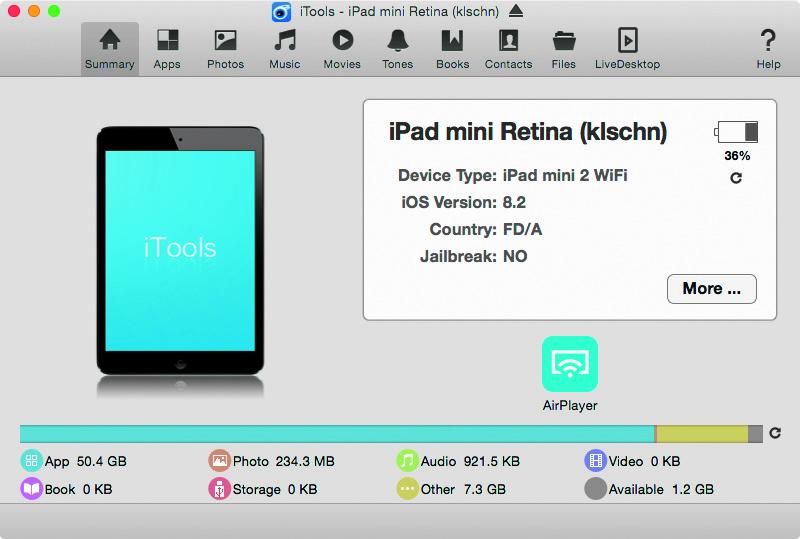Image resolution: width=800 pixels, height=539 pixels.
Task: Click the AirPlayer label text
Action: click(x=570, y=406)
